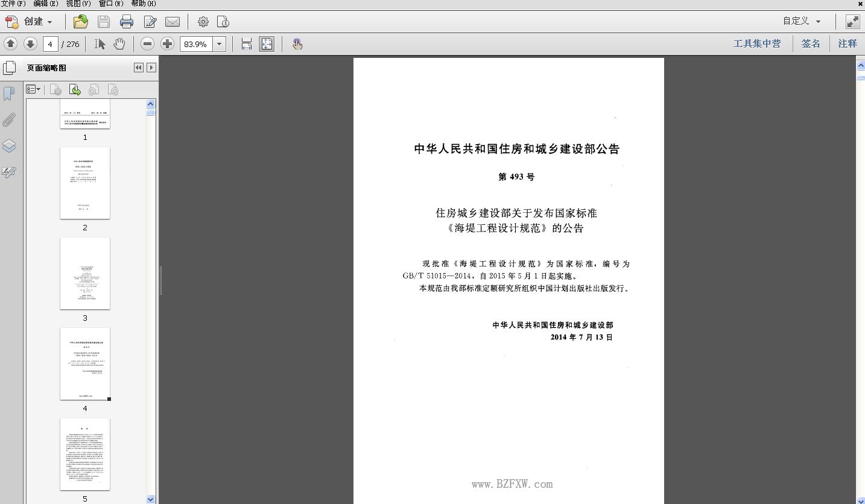Click the page number field
This screenshot has height=504, width=865.
click(51, 44)
